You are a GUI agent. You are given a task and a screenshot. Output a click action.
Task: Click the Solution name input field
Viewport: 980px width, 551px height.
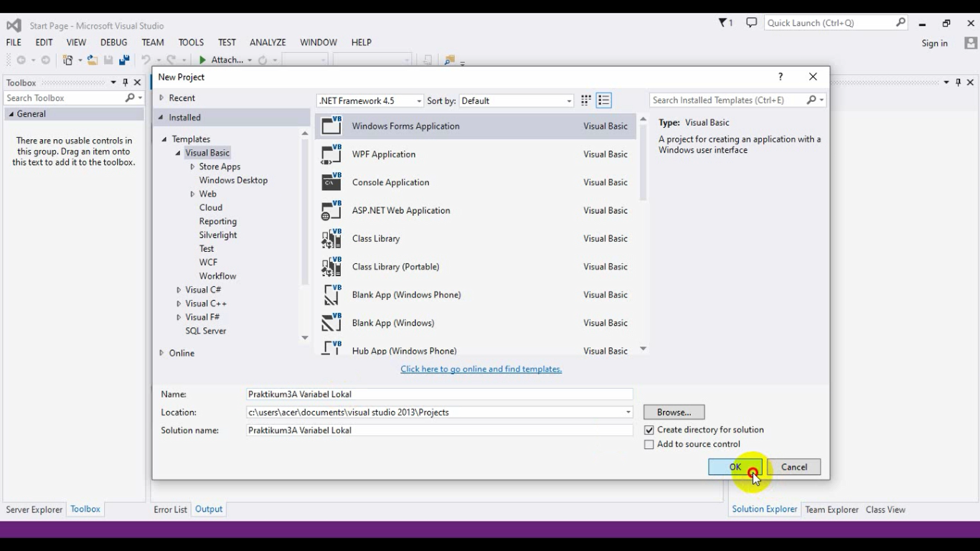click(439, 430)
